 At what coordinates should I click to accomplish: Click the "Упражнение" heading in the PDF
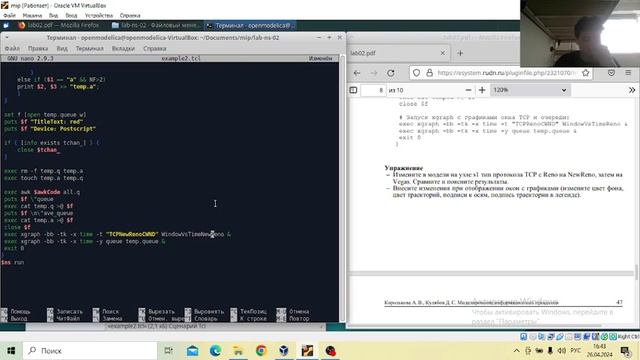(x=404, y=168)
